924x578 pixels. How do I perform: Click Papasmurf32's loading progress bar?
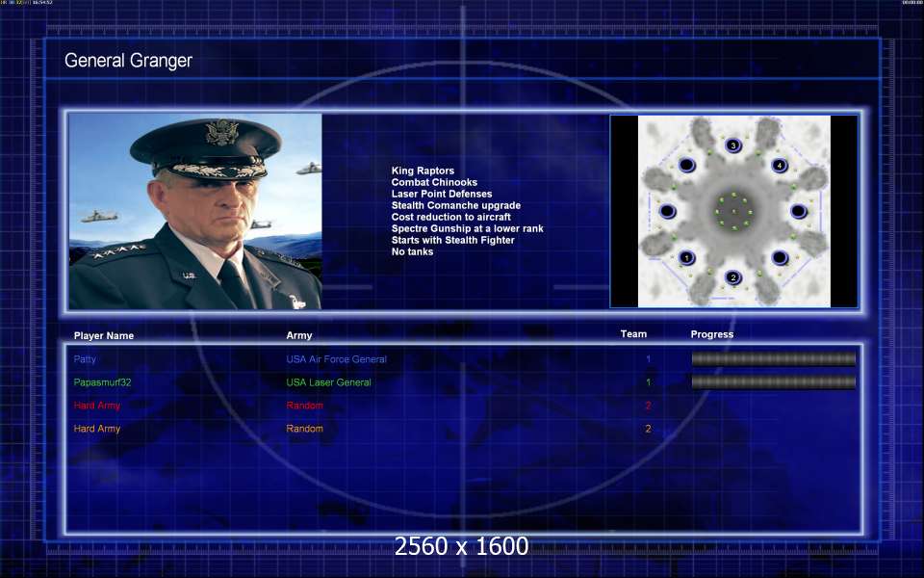(774, 382)
